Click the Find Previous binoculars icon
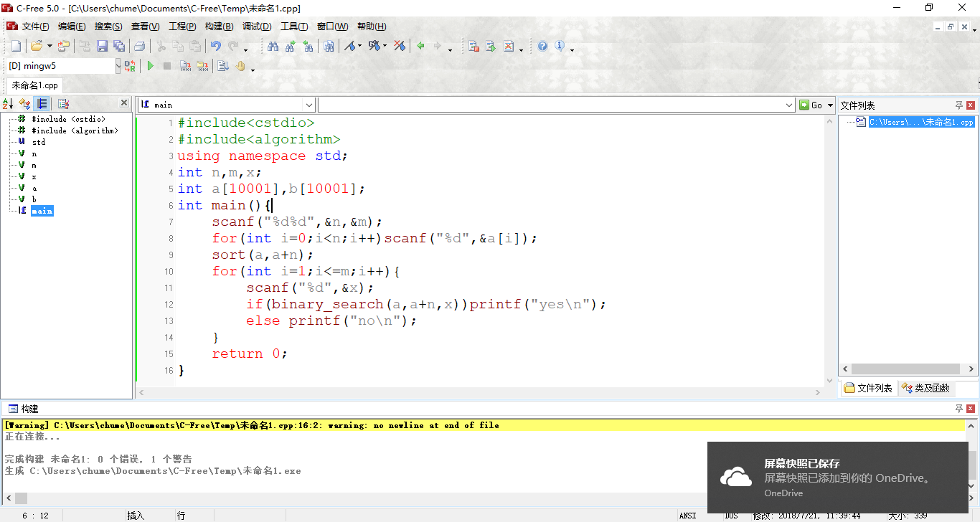Image resolution: width=980 pixels, height=522 pixels. point(308,46)
